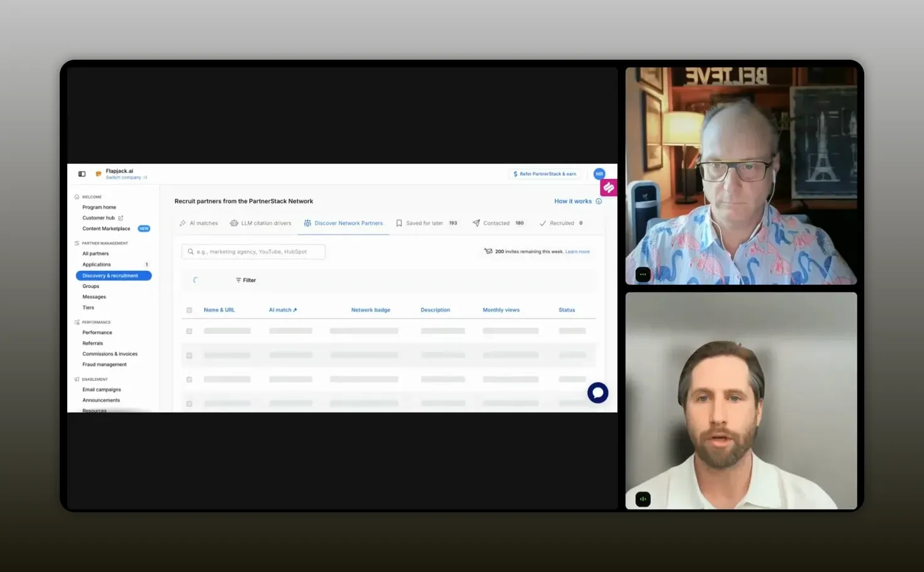
Task: Open the How it works link
Action: (573, 202)
